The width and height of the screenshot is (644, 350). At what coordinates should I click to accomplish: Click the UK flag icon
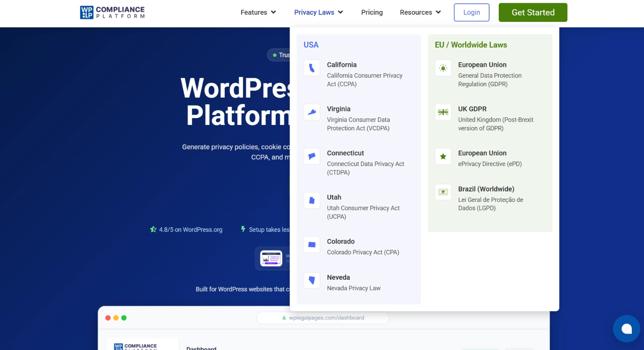[443, 112]
